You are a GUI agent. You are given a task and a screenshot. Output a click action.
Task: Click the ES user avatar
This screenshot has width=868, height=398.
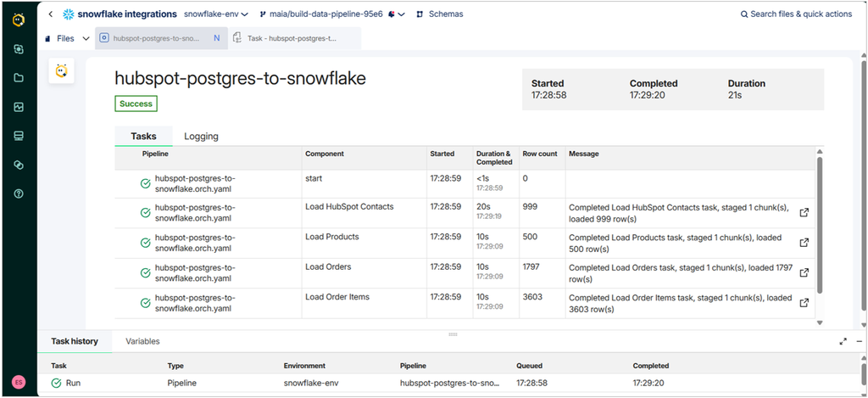pyautogui.click(x=19, y=383)
